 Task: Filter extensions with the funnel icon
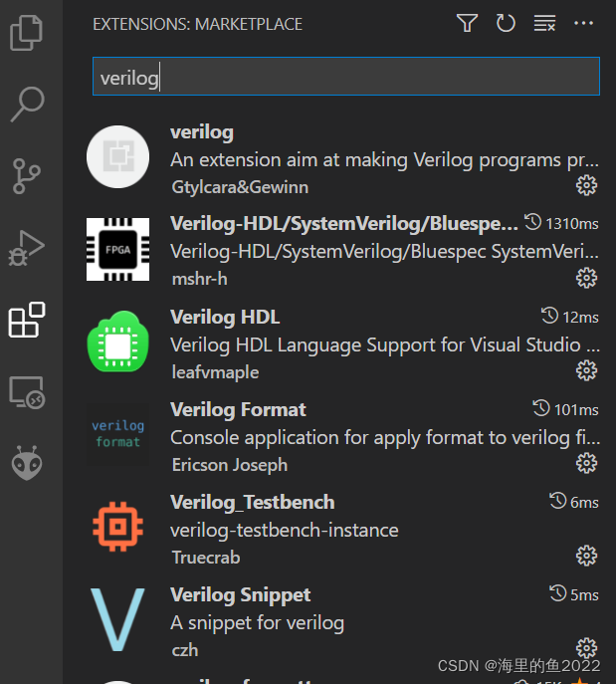tap(467, 23)
